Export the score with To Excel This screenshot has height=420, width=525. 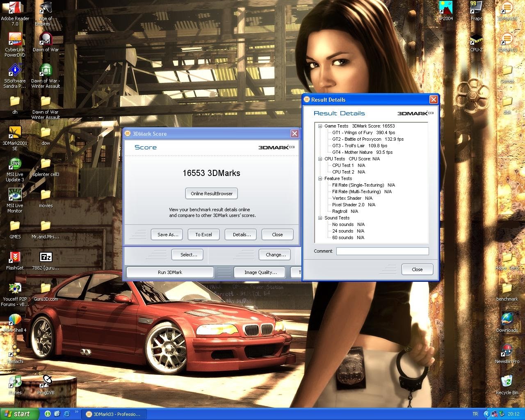[203, 235]
